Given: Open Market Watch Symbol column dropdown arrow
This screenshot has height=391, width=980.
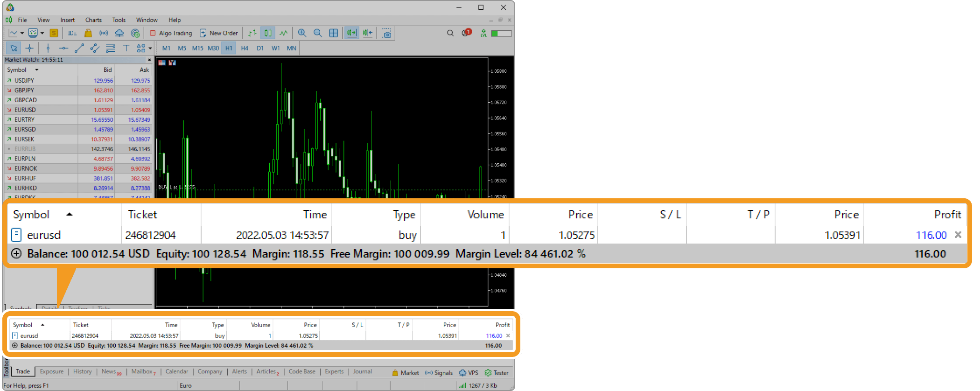Looking at the screenshot, I should pos(36,70).
